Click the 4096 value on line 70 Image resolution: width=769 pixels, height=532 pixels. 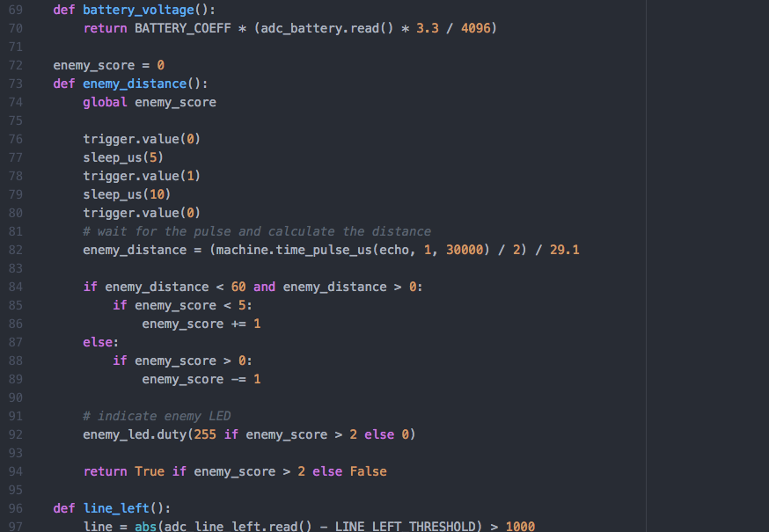475,28
